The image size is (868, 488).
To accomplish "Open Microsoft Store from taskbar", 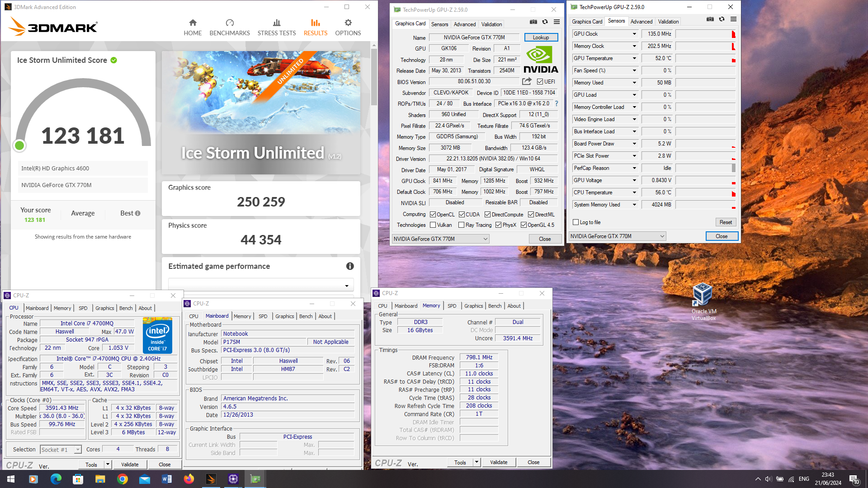I will [78, 479].
